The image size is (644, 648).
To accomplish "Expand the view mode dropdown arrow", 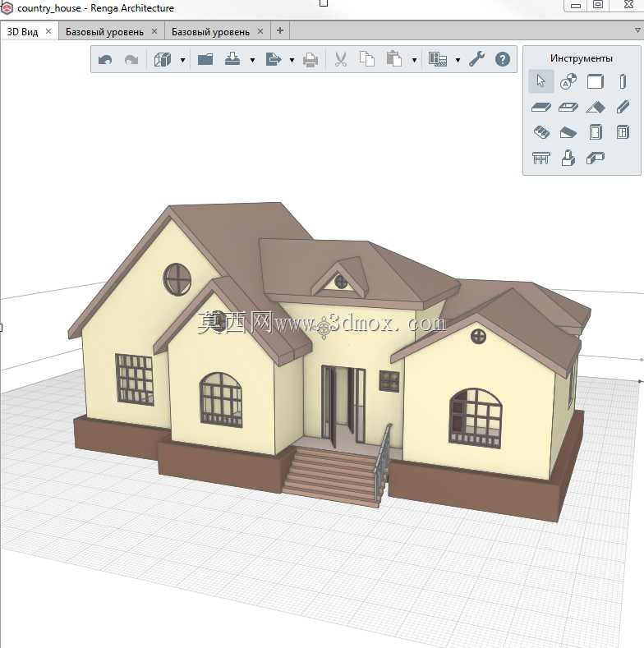I will click(182, 60).
